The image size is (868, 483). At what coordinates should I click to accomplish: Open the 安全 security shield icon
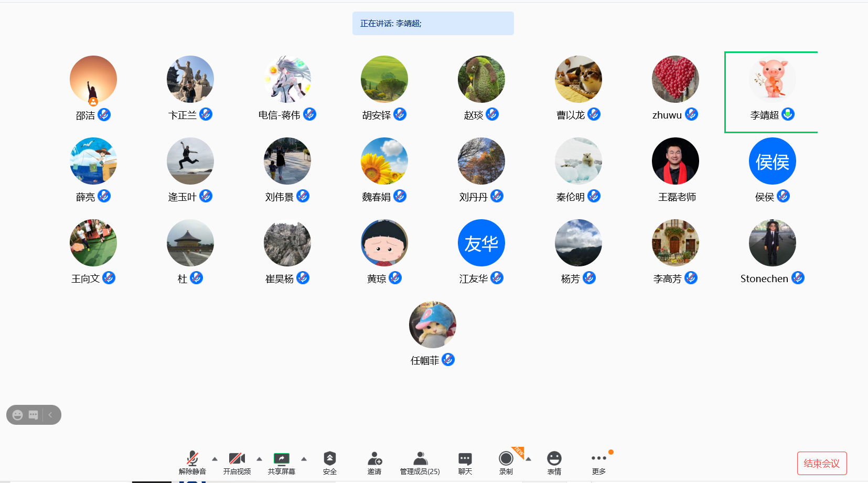tap(329, 459)
